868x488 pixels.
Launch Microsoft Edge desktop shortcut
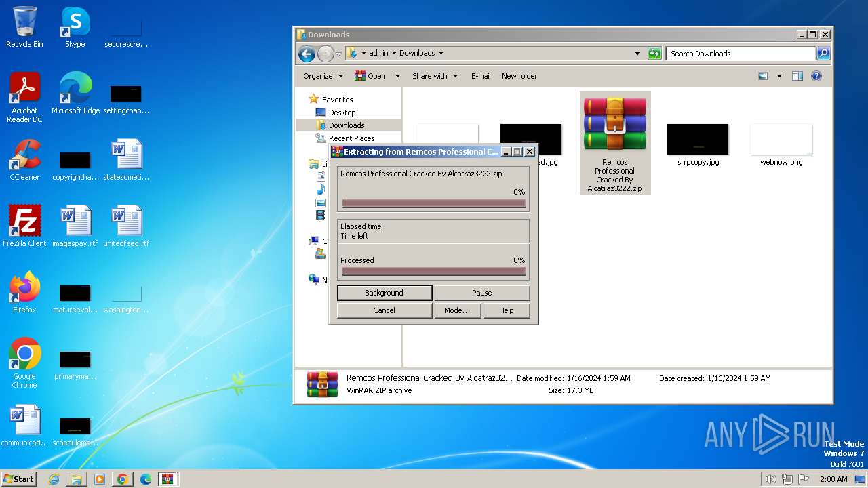[75, 94]
